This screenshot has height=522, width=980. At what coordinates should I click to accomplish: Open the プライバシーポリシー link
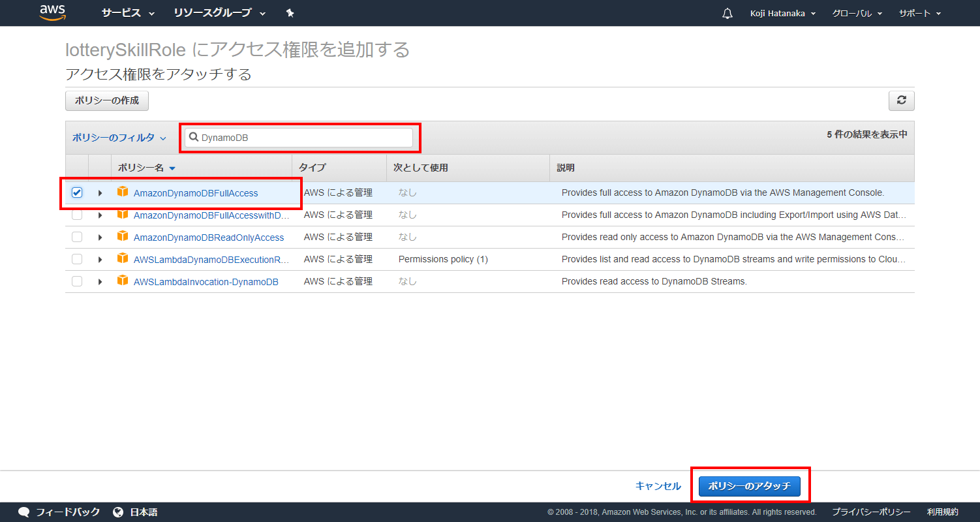(x=871, y=512)
